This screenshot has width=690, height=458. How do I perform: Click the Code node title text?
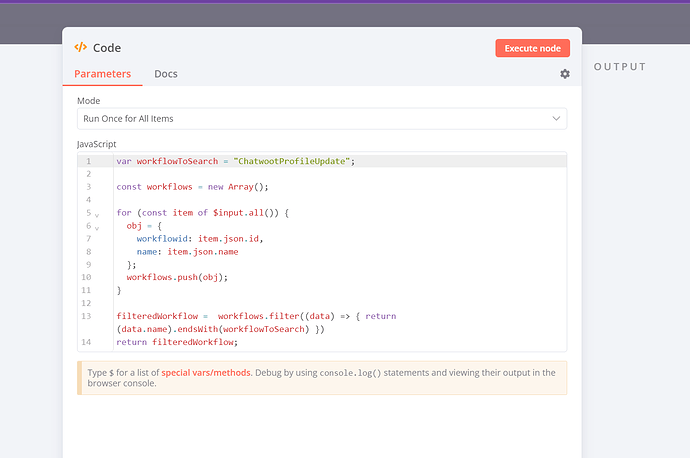tap(107, 48)
